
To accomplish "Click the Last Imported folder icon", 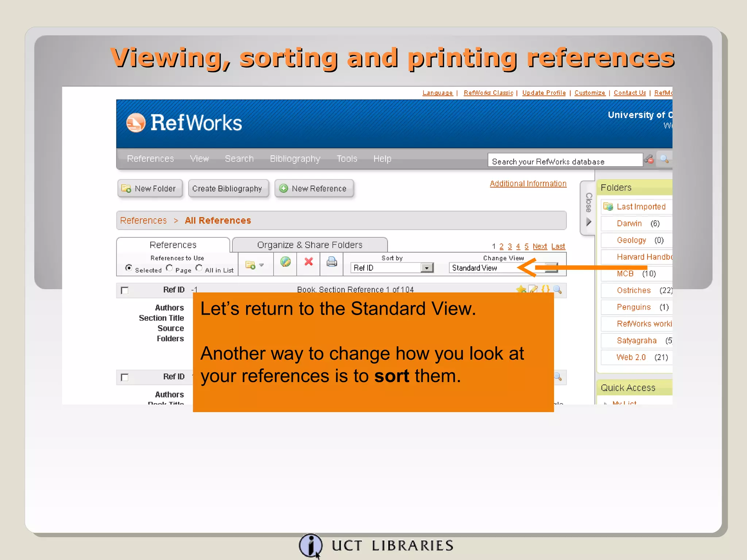I will [x=608, y=207].
